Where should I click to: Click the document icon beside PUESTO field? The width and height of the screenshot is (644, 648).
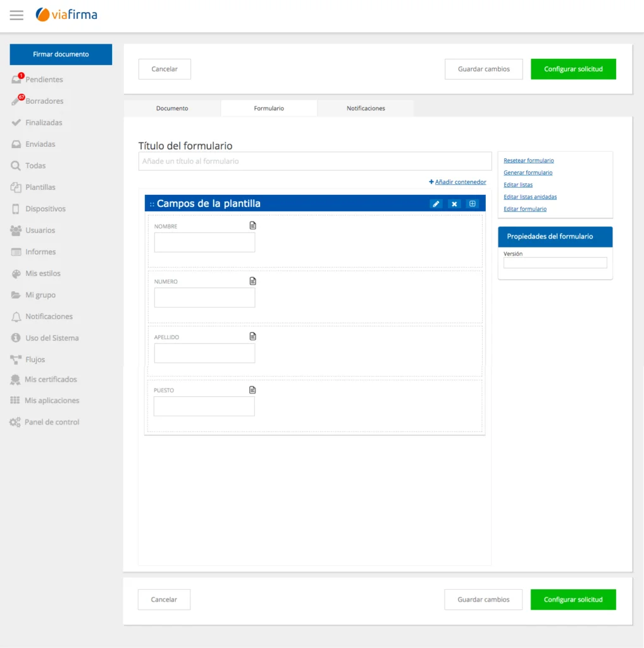tap(252, 390)
